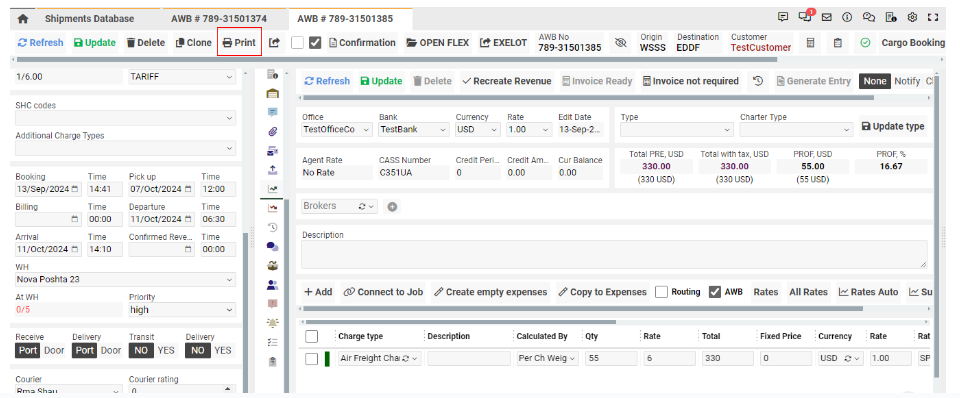Expand Additional Charge Types dropdown

125,148
